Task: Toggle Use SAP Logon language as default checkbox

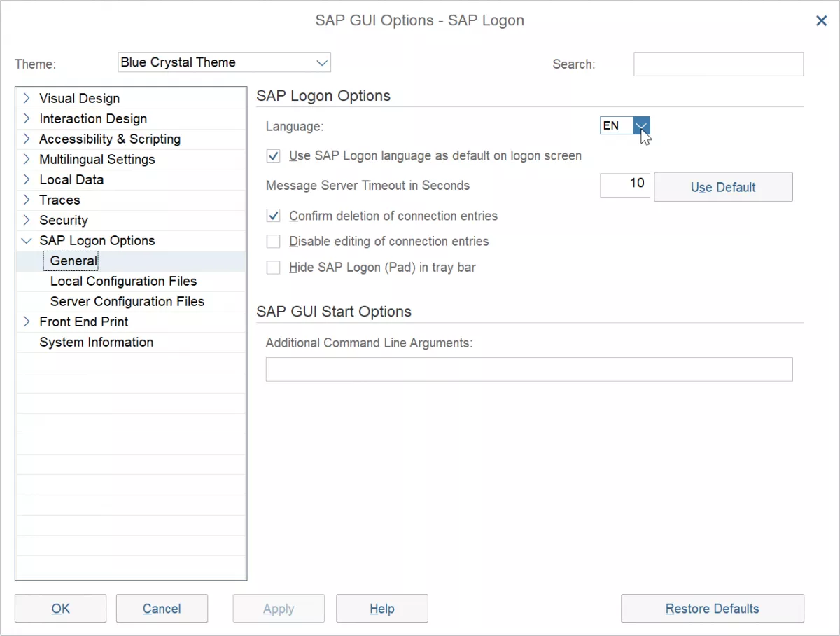Action: click(274, 155)
